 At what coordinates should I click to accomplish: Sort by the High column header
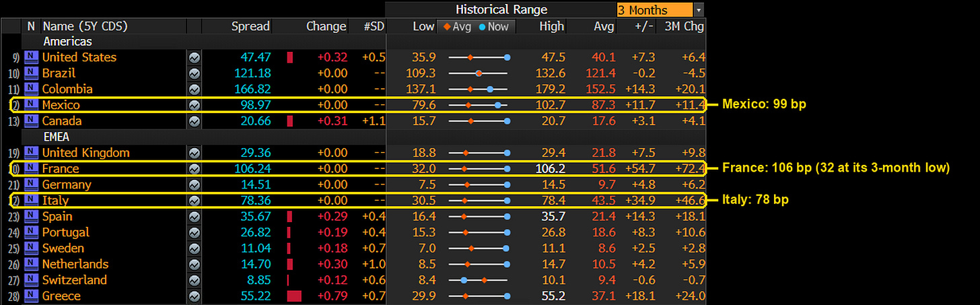[553, 26]
